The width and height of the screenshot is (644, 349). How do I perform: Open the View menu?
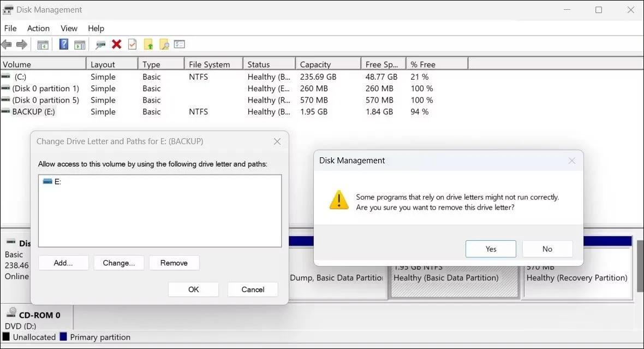(69, 28)
